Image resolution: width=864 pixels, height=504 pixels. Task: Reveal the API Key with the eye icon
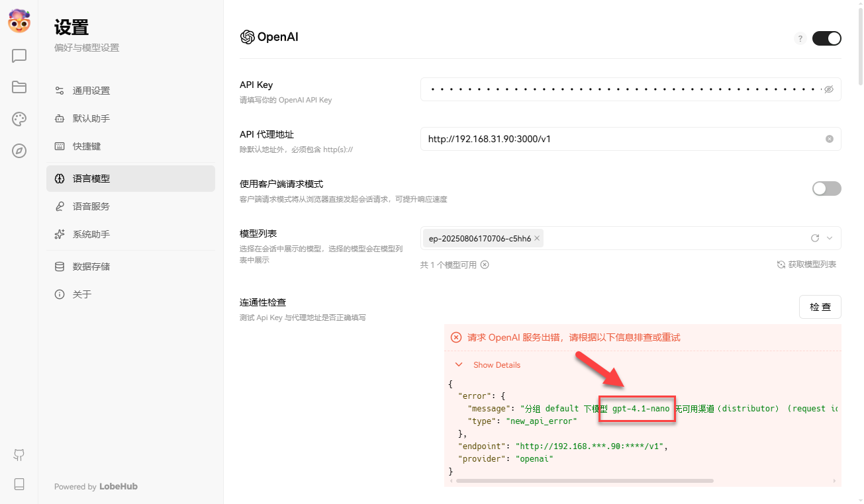click(829, 89)
